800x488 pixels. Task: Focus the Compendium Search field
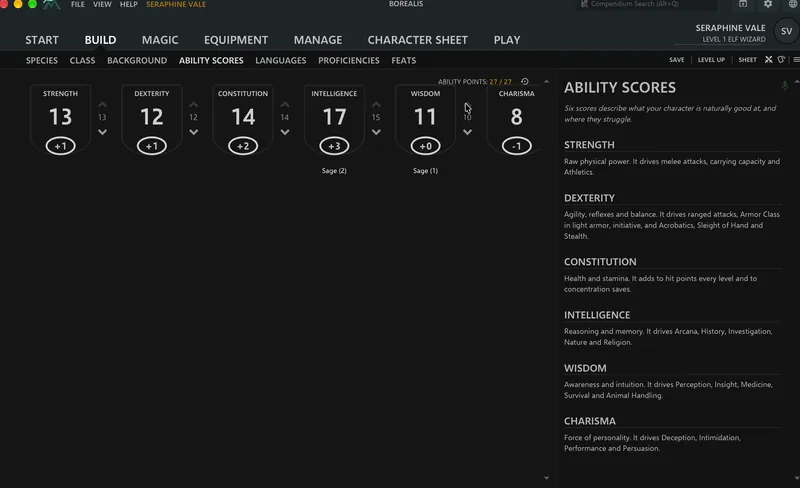[647, 4]
